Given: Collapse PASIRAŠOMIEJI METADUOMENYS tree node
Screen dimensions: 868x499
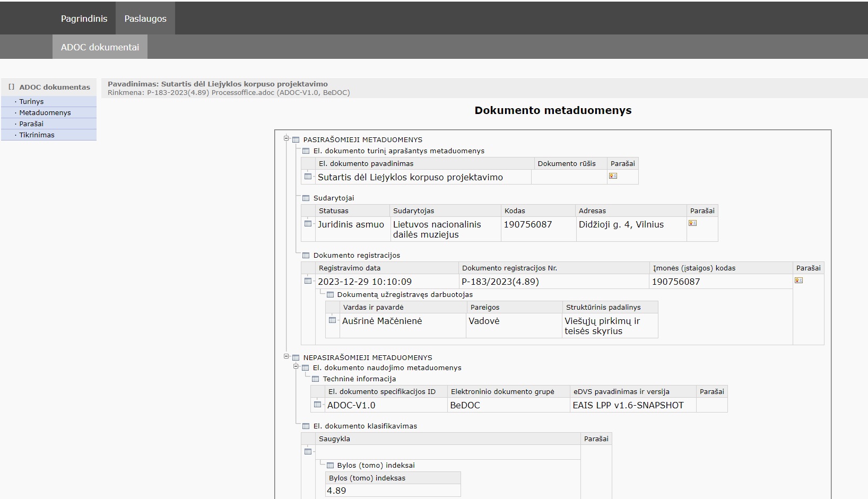Looking at the screenshot, I should (286, 139).
